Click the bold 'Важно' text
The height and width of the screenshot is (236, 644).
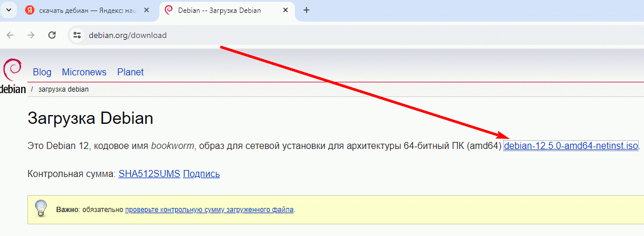pos(67,210)
